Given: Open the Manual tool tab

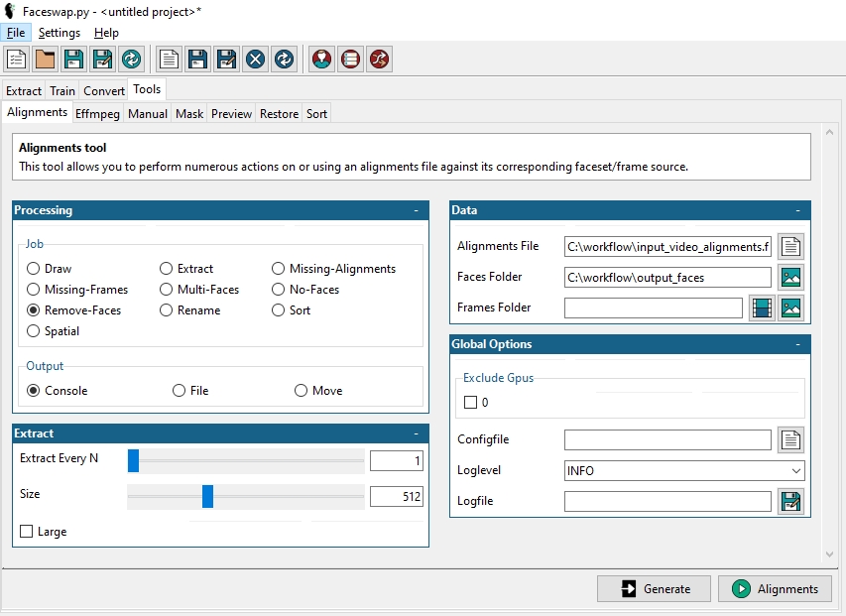Looking at the screenshot, I should coord(148,114).
